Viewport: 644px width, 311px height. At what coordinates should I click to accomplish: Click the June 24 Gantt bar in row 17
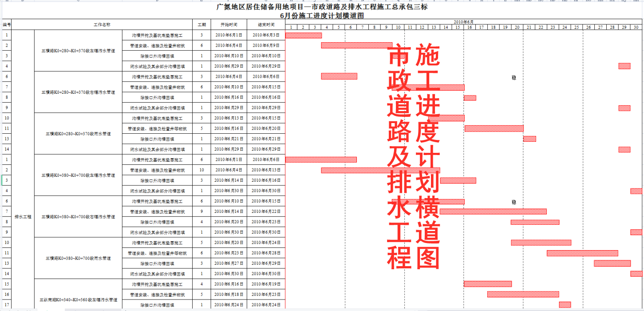tap(565, 305)
